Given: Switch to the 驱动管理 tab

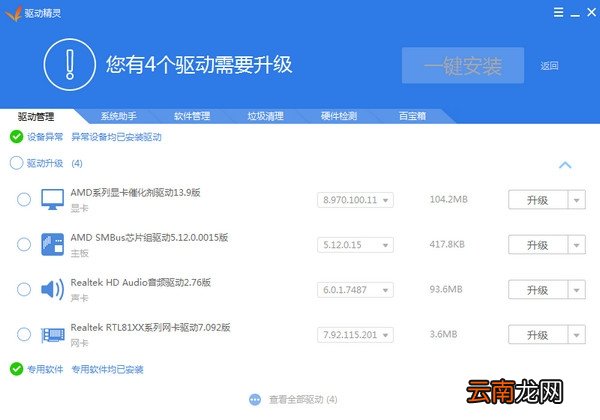Looking at the screenshot, I should click(x=36, y=116).
